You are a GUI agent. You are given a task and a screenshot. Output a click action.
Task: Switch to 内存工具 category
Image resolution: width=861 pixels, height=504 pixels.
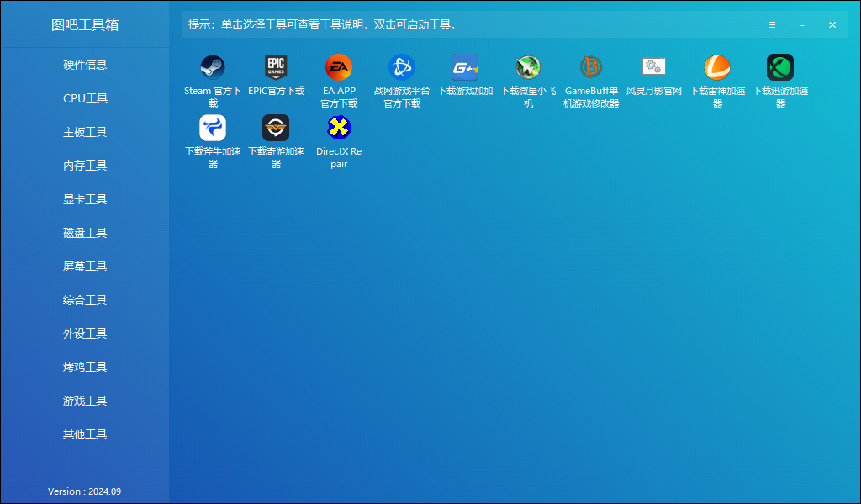(85, 165)
